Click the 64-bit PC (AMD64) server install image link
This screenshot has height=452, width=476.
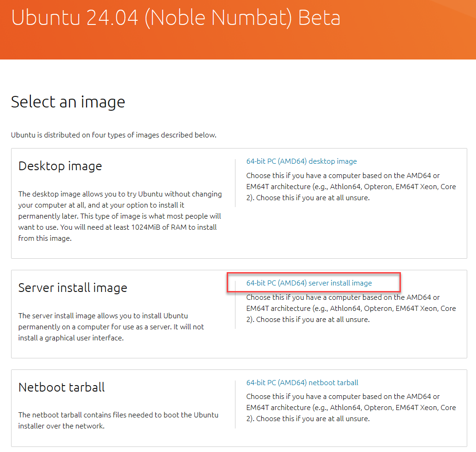(x=309, y=283)
